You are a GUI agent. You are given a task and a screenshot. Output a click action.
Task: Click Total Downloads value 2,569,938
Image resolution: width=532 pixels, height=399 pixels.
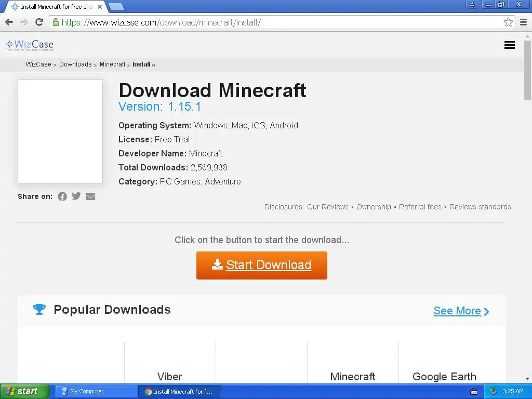point(209,168)
